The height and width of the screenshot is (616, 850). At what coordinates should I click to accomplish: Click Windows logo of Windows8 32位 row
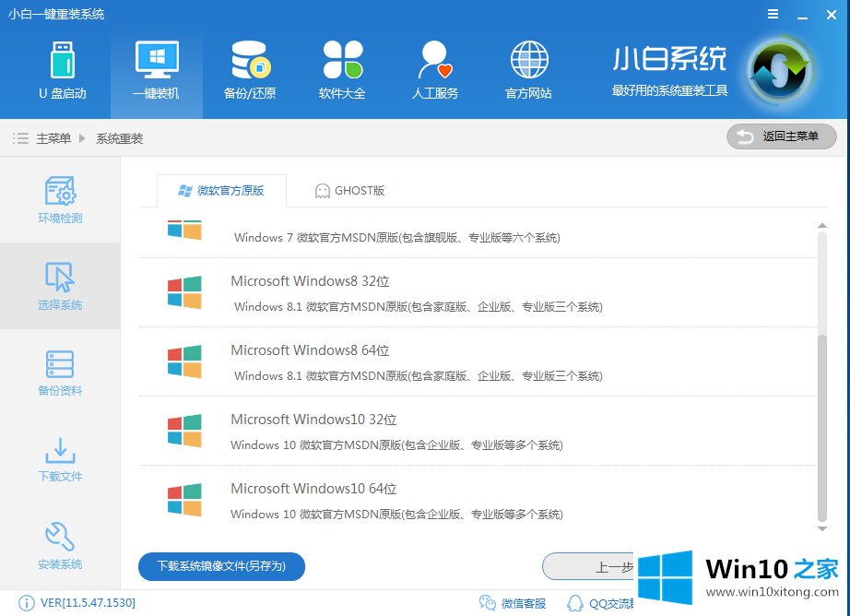[184, 292]
